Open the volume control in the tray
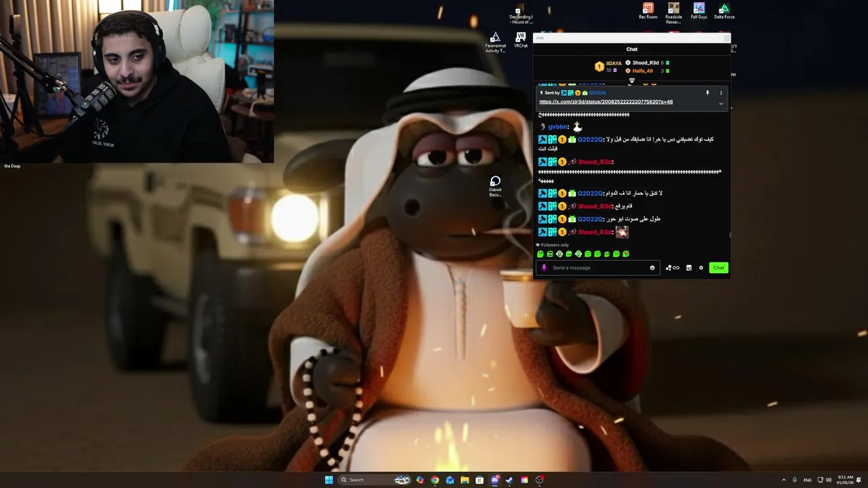The height and width of the screenshot is (488, 868). [x=829, y=480]
